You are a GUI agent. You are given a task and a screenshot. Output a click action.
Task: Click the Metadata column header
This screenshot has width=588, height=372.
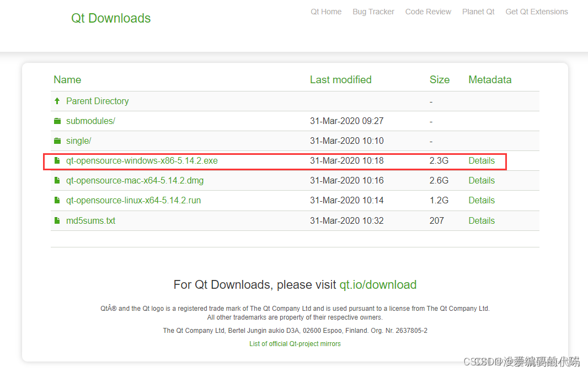pyautogui.click(x=490, y=79)
